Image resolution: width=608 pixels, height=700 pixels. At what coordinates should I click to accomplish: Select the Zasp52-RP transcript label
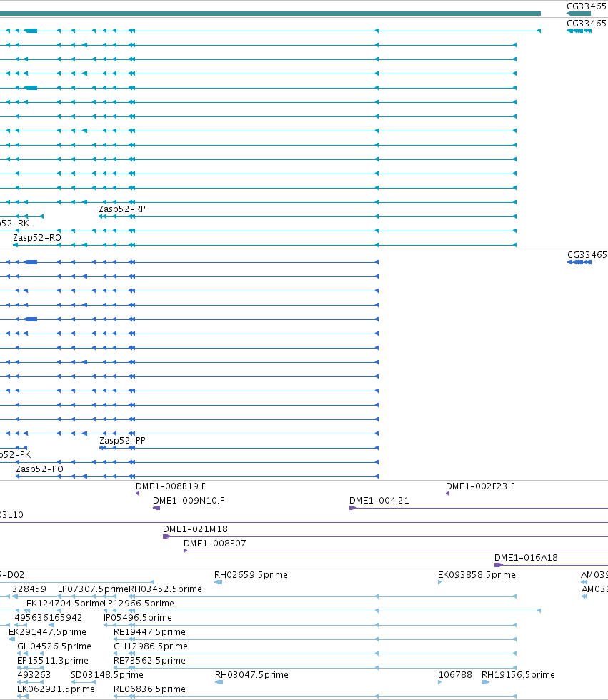pyautogui.click(x=122, y=209)
